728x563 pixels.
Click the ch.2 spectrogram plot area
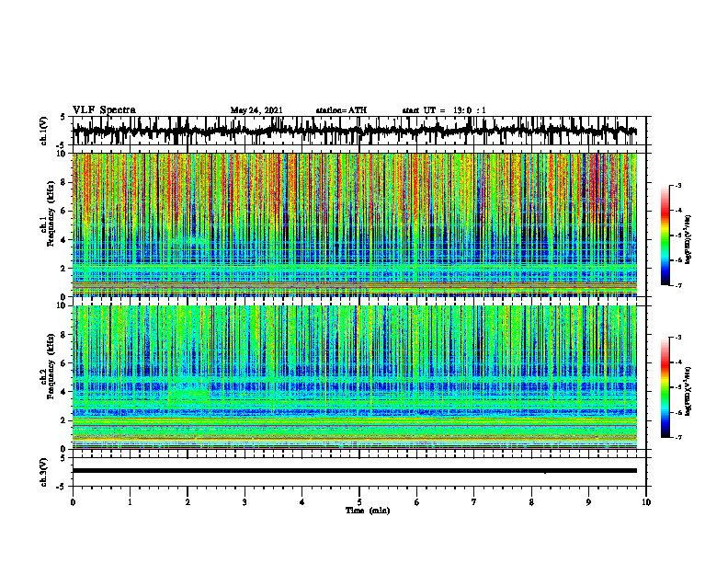click(x=355, y=377)
